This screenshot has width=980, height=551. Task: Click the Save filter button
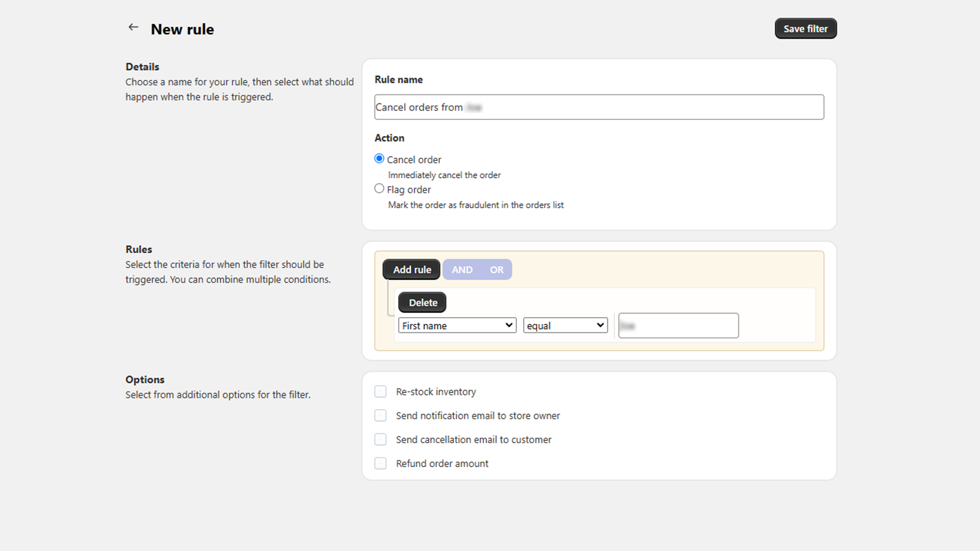(805, 29)
